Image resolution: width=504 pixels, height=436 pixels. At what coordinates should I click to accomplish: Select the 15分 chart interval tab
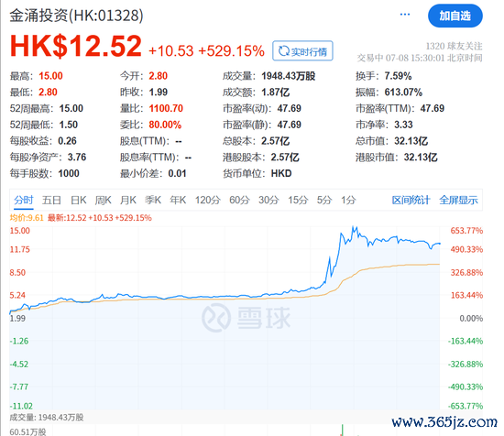298,200
